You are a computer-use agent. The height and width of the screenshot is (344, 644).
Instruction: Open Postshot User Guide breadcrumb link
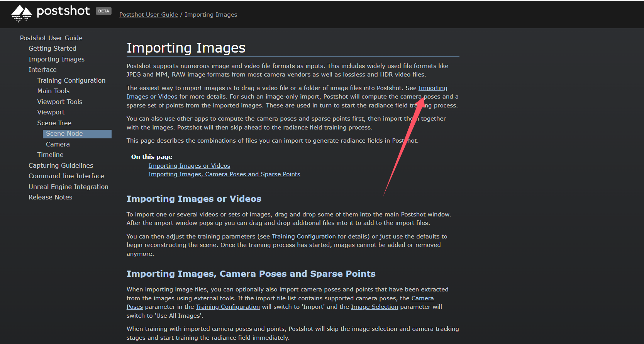pyautogui.click(x=149, y=15)
